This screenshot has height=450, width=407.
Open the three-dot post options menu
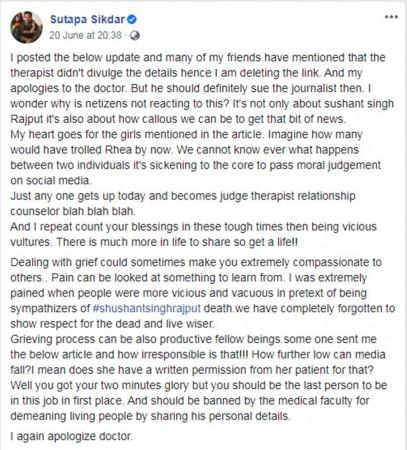tap(391, 17)
